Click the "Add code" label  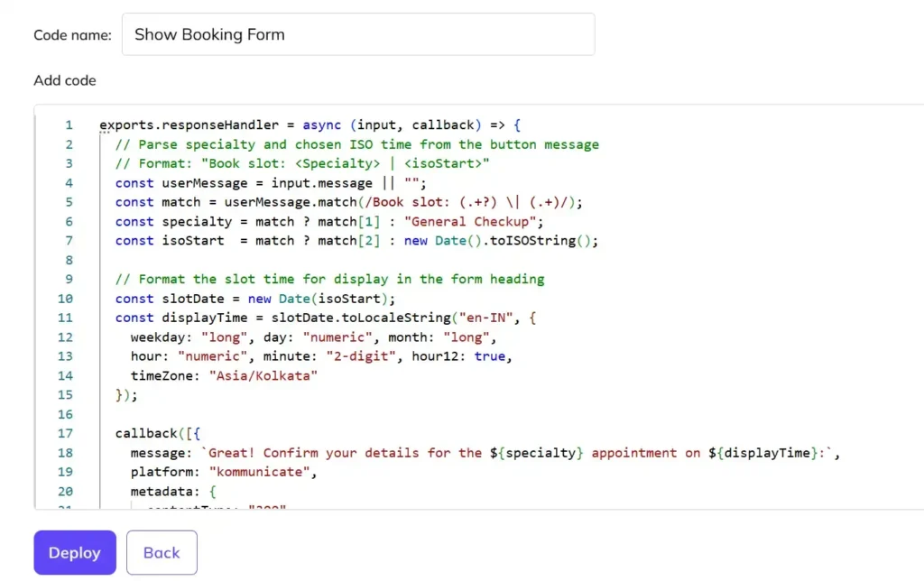click(x=64, y=80)
